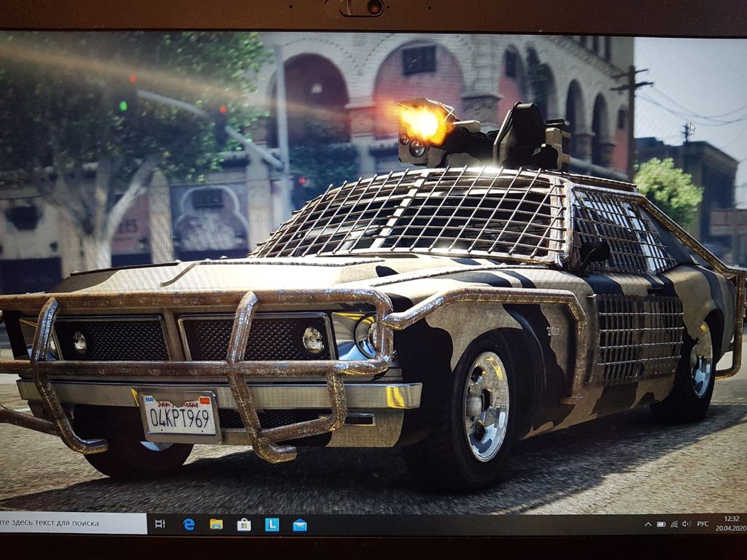Viewport: 747px width, 560px height.
Task: Switch input language via РУС indicator
Action: click(x=703, y=524)
